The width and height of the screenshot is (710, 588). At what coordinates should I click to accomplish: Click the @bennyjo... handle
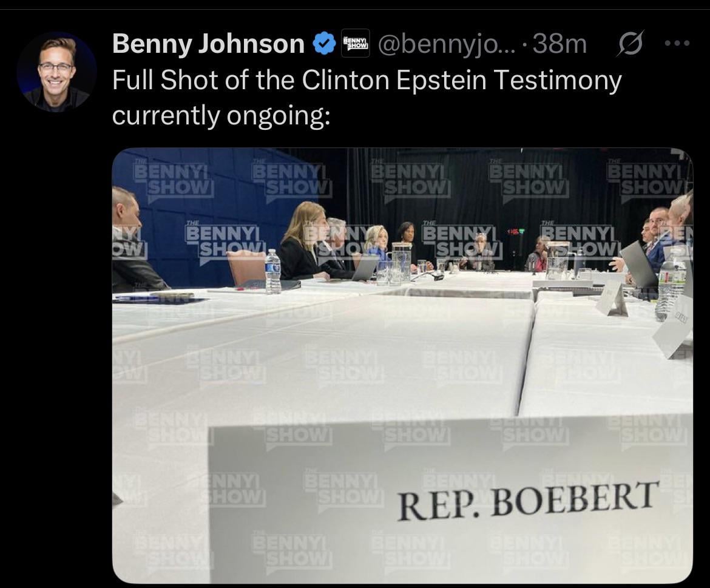point(447,44)
